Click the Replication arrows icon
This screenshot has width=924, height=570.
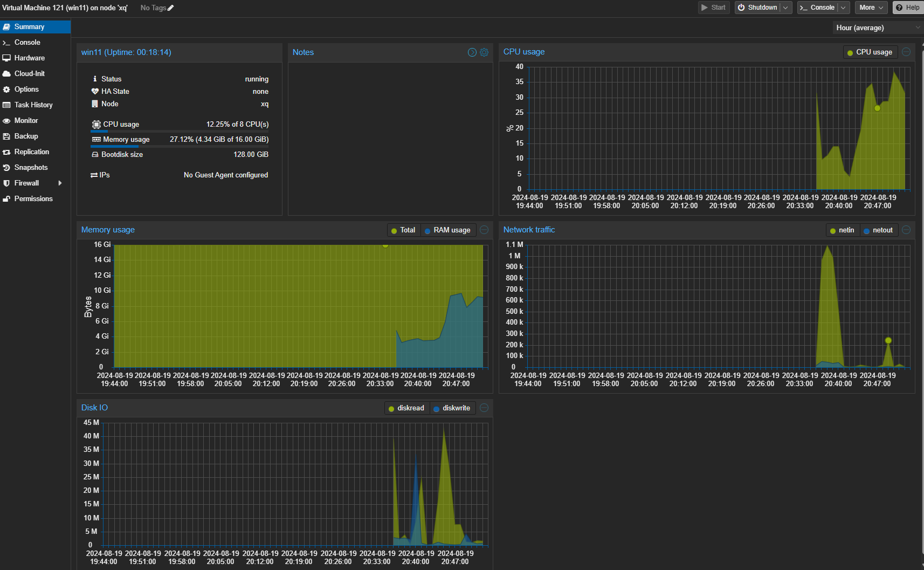point(6,152)
